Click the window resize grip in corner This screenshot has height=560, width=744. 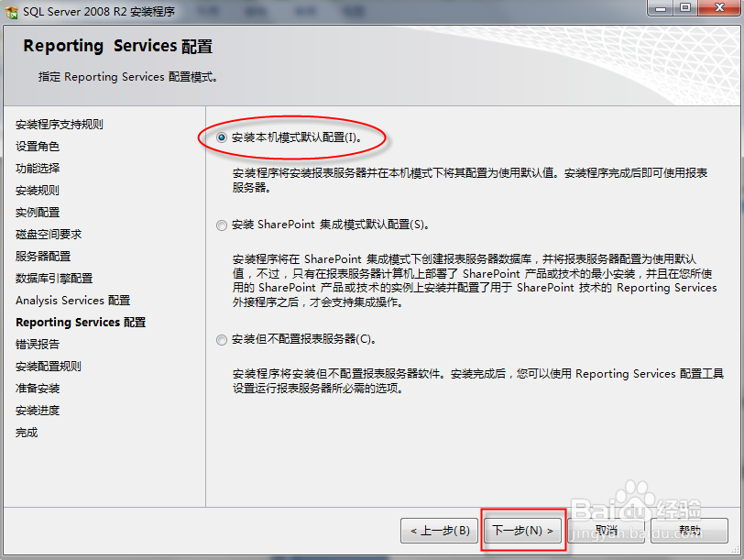736,550
